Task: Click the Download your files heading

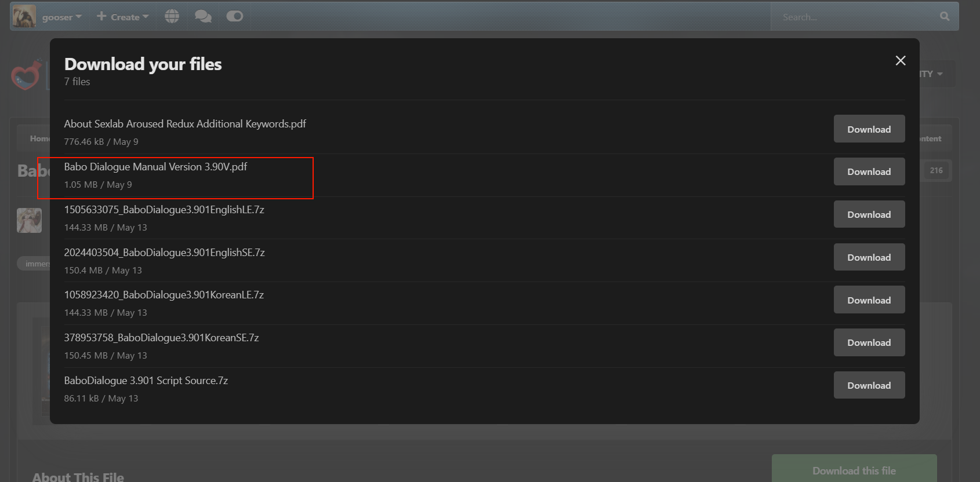Action: coord(143,64)
